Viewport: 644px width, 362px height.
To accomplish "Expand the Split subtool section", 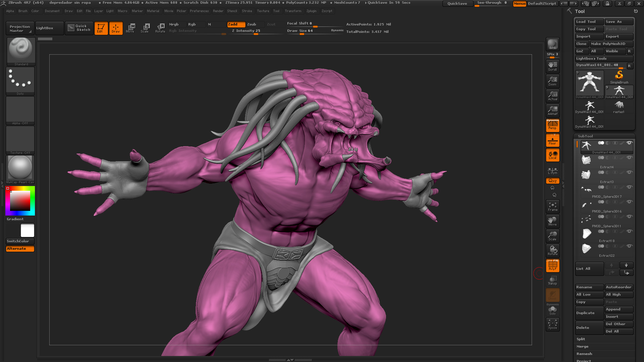I will [x=581, y=339].
